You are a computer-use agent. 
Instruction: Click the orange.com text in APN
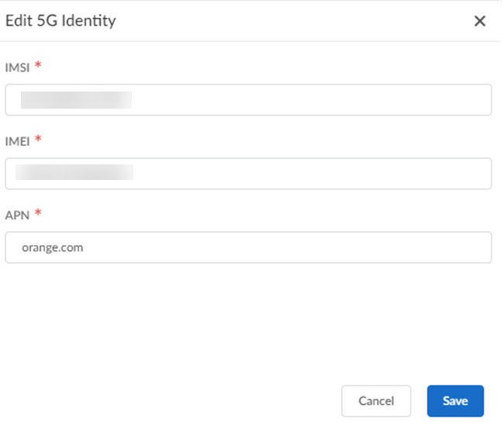click(x=52, y=247)
